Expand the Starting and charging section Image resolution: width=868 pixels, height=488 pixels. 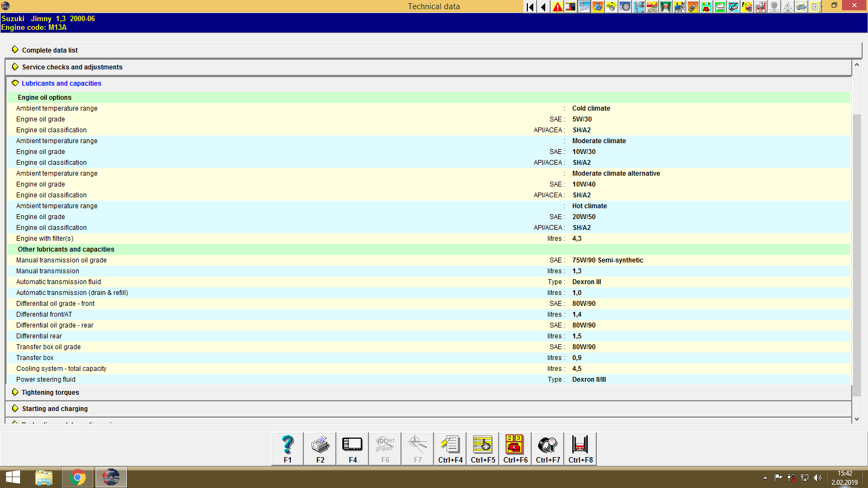pos(54,408)
